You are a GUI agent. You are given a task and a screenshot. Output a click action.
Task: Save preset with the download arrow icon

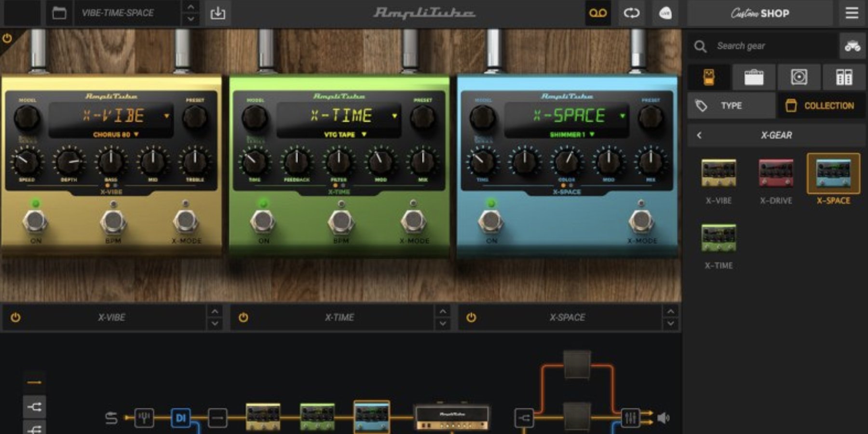[218, 13]
